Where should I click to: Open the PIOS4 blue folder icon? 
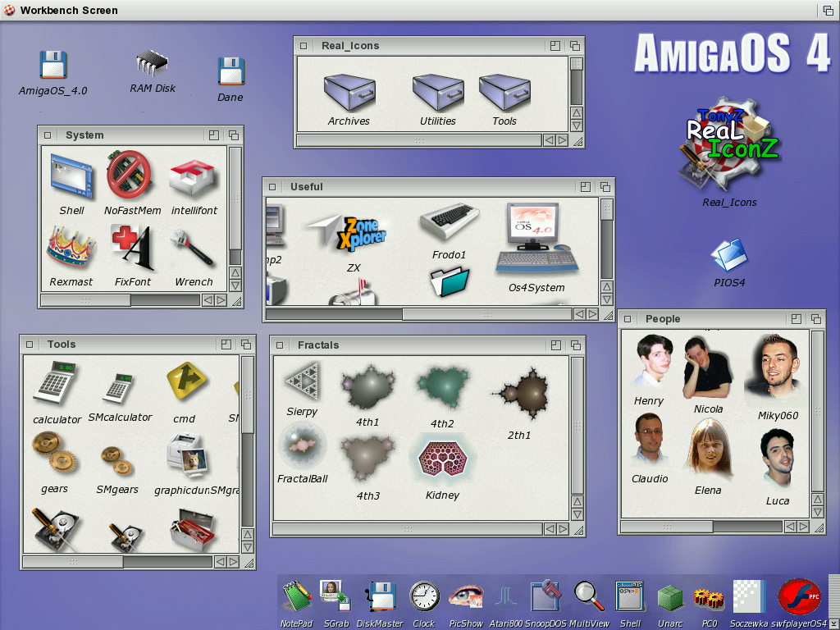(x=728, y=256)
